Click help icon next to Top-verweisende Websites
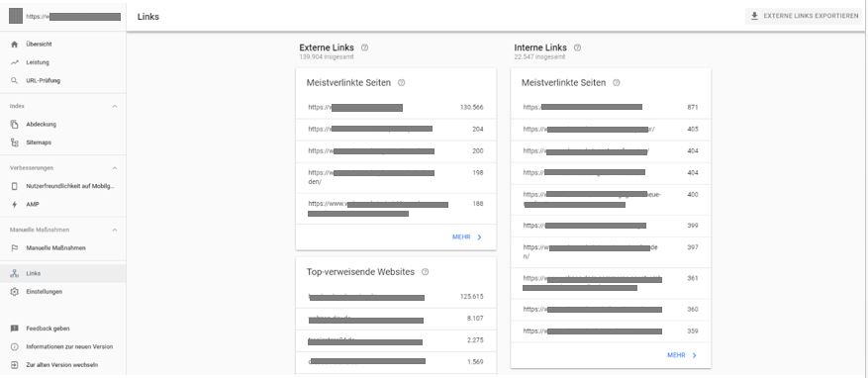This screenshot has height=378, width=868. 426,272
